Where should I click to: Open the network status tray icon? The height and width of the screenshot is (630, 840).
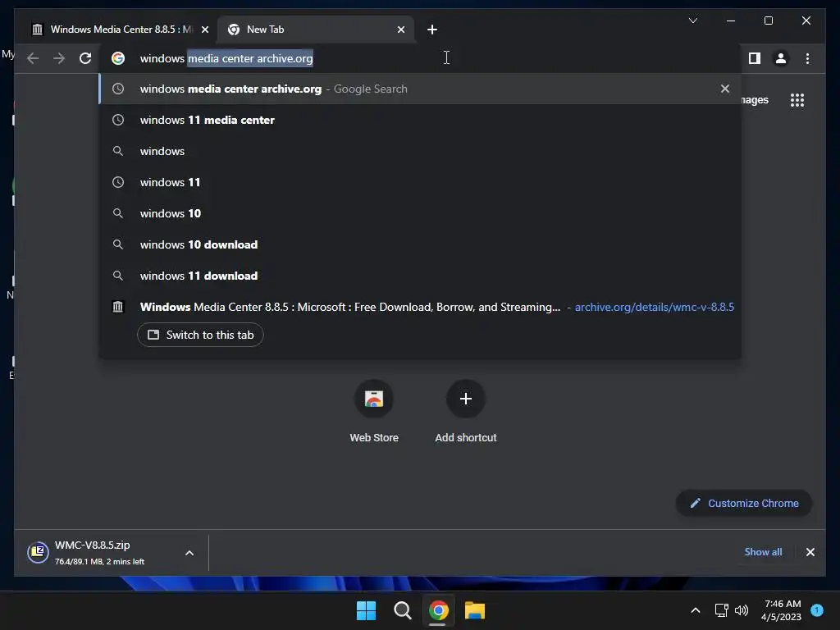[x=721, y=610]
